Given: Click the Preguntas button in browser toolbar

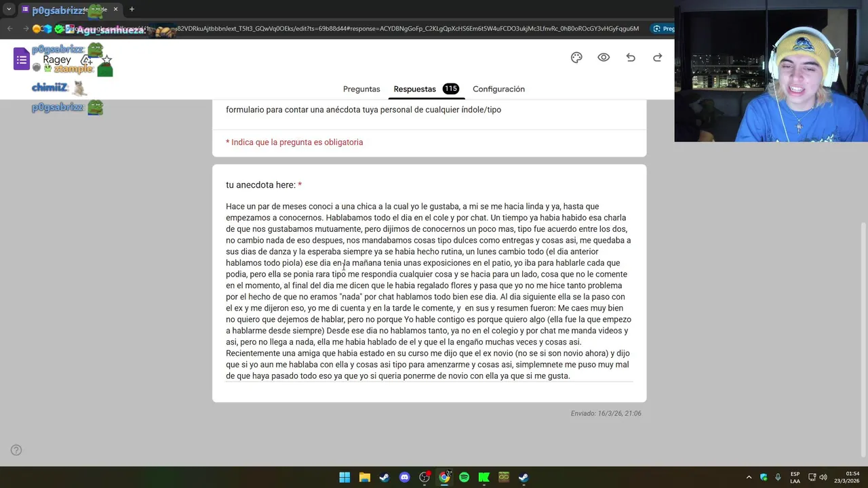Looking at the screenshot, I should [663, 28].
